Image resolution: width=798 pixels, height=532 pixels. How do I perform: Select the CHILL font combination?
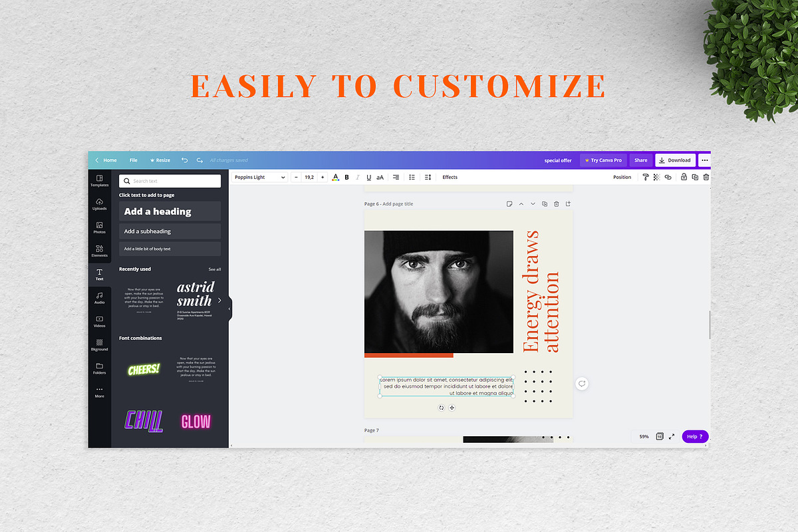pos(144,421)
